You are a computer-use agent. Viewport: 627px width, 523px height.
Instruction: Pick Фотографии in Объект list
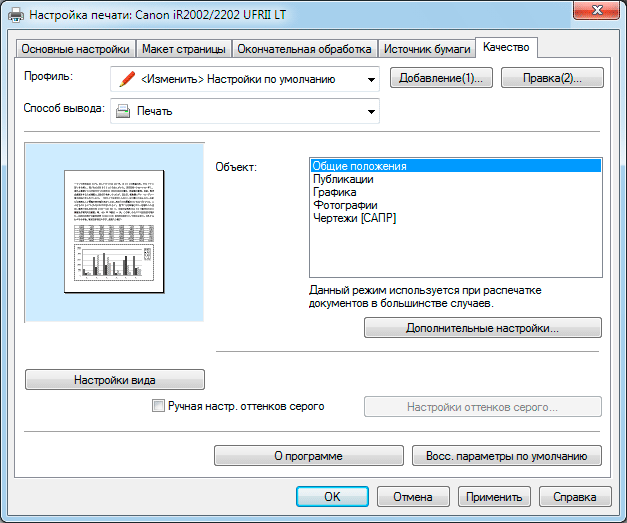coord(456,205)
